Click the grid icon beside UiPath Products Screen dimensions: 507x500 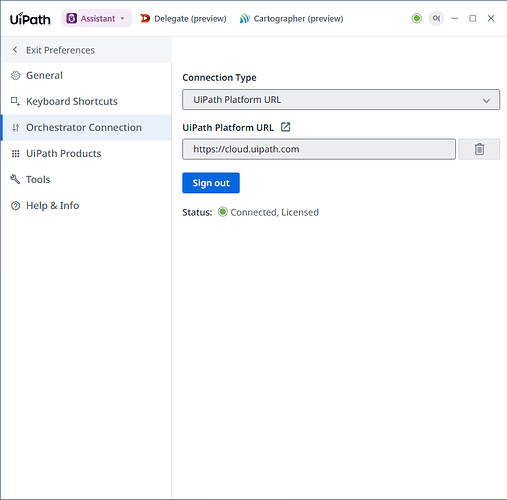coord(15,153)
